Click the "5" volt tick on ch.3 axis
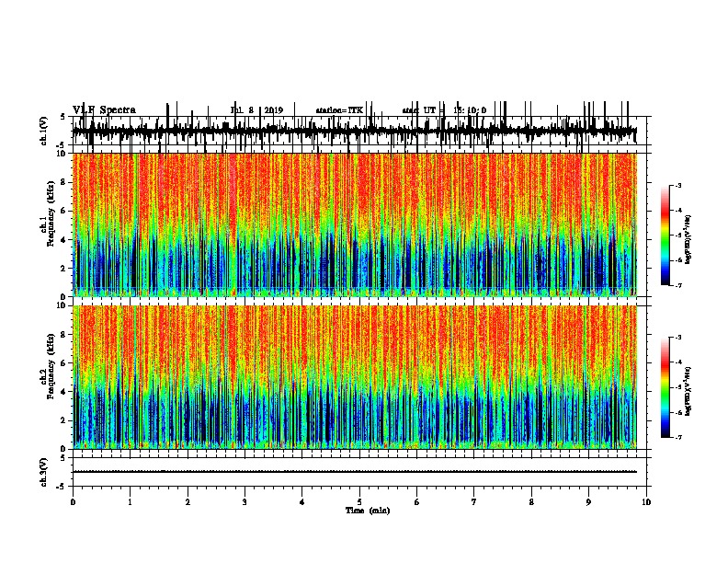Viewport: 728px width, 563px height. point(63,458)
